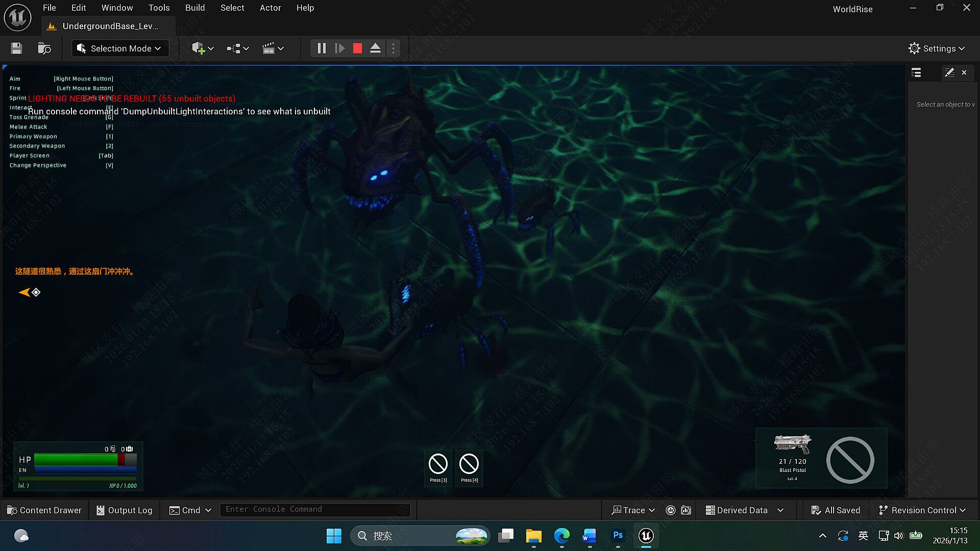Open the Actor menu
The image size is (980, 551).
coord(270,8)
